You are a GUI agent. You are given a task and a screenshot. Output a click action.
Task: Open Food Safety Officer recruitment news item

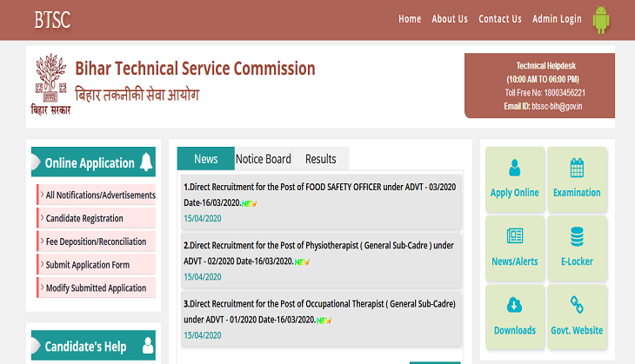click(x=321, y=202)
